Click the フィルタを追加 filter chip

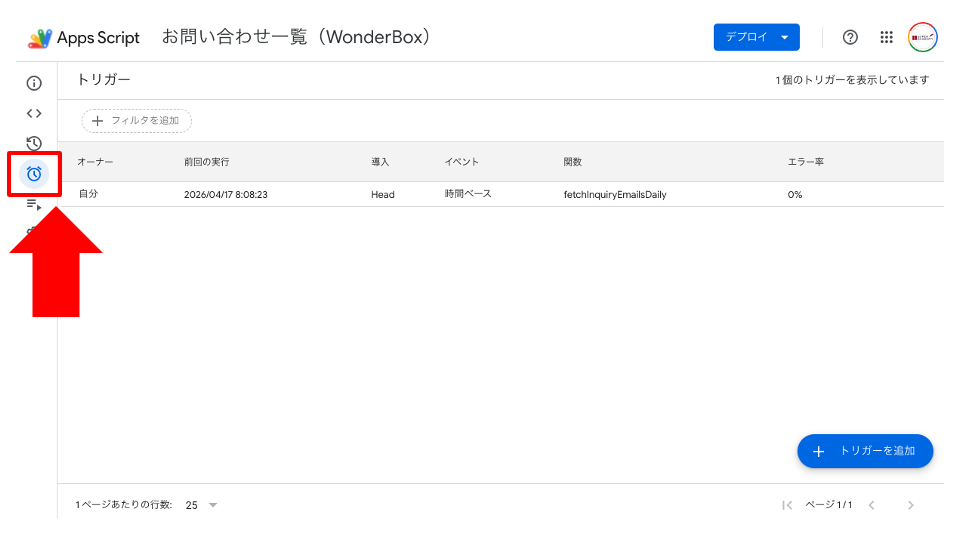pos(137,121)
